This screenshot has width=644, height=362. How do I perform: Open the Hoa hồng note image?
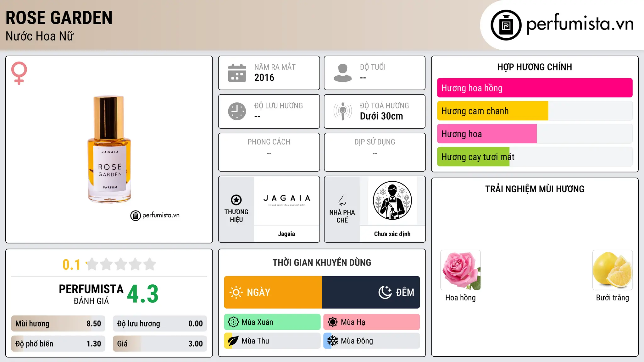coord(460,270)
